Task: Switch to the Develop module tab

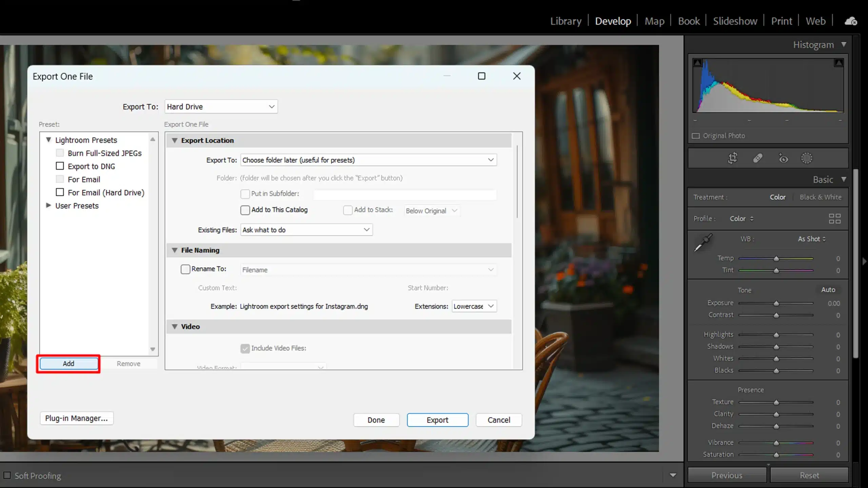Action: tap(613, 21)
